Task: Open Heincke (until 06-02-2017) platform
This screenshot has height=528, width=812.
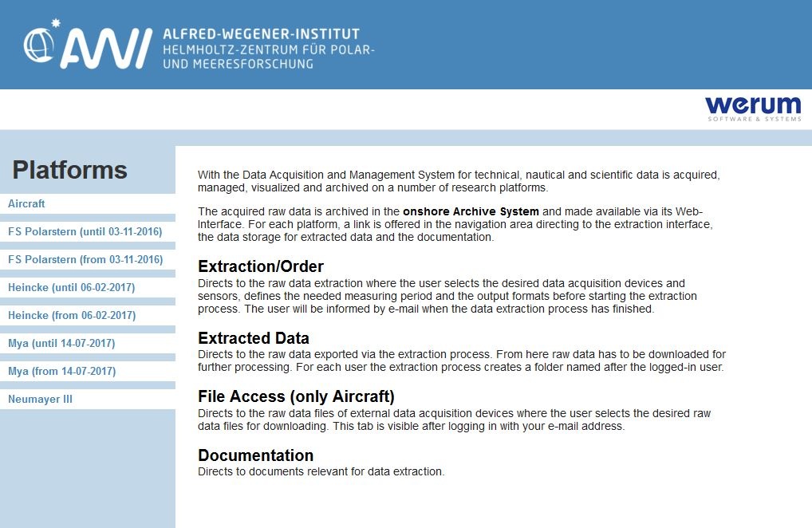Action: coord(72,287)
